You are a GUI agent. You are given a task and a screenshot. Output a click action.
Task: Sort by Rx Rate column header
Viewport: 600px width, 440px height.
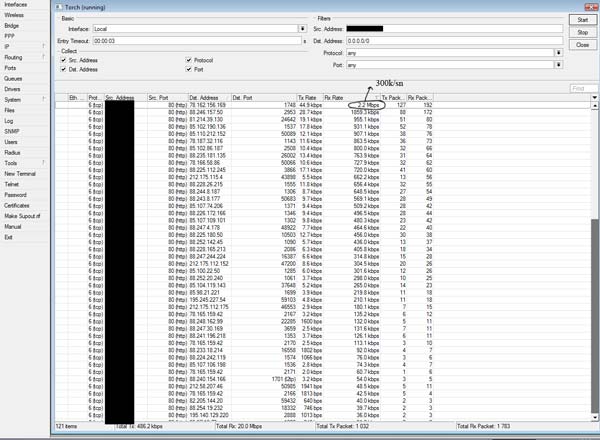[x=352, y=98]
